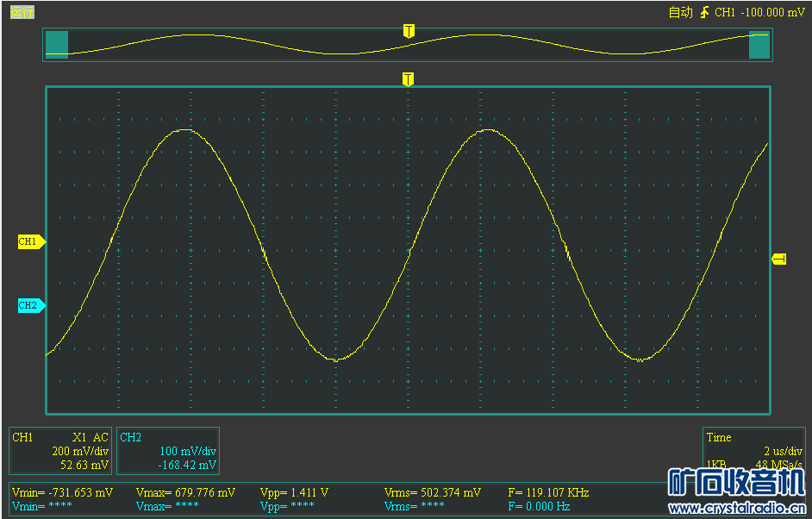Select the F= 119.107 KHz frequency readout
Image resolution: width=812 pixels, height=519 pixels.
click(x=548, y=493)
